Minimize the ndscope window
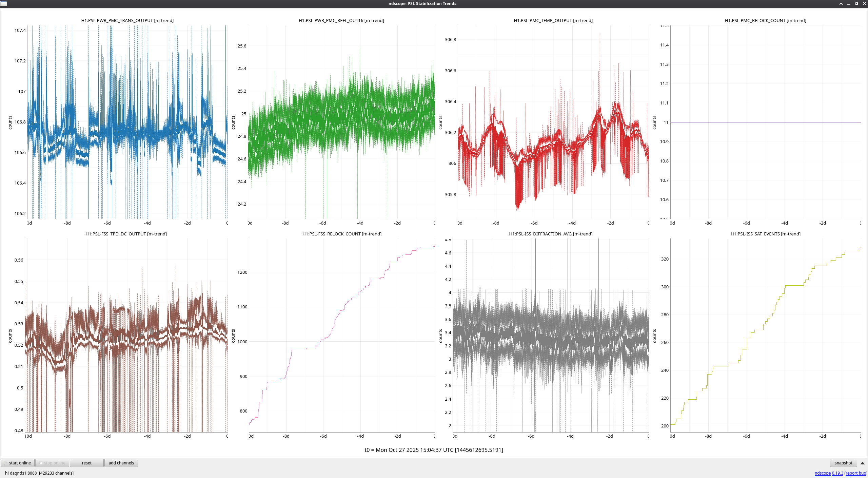The width and height of the screenshot is (868, 478). pyautogui.click(x=849, y=3)
